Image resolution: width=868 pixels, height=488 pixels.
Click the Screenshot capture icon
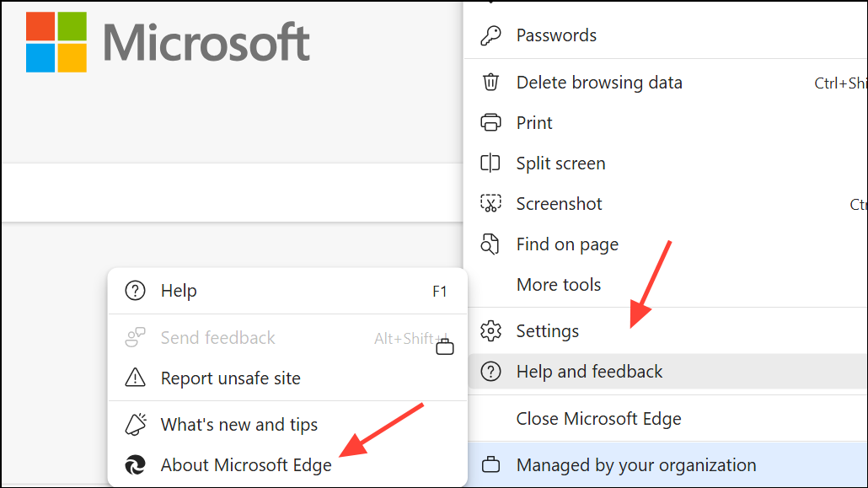pos(490,204)
